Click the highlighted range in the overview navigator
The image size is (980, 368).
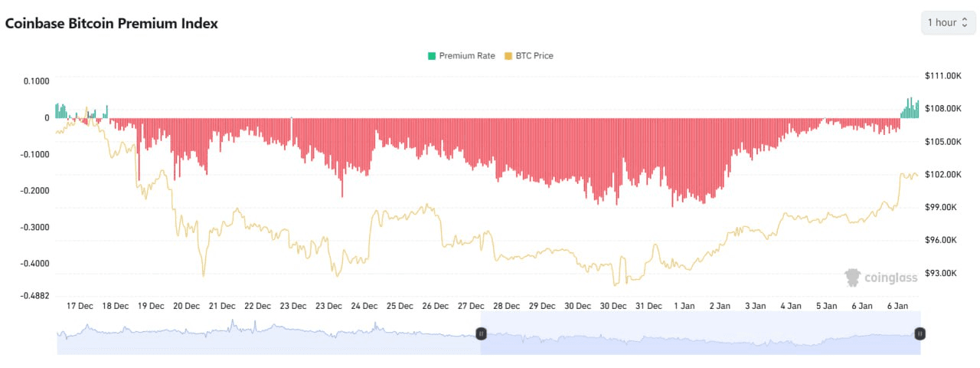pyautogui.click(x=701, y=333)
